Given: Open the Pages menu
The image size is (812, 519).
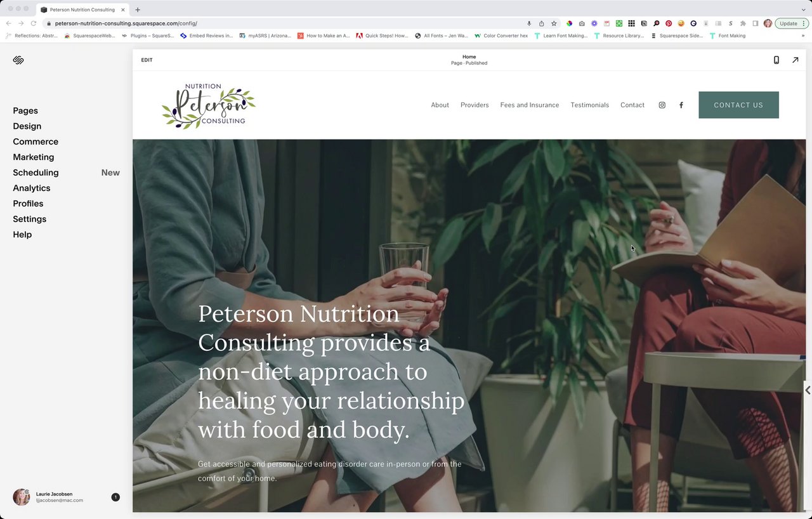Looking at the screenshot, I should [25, 110].
